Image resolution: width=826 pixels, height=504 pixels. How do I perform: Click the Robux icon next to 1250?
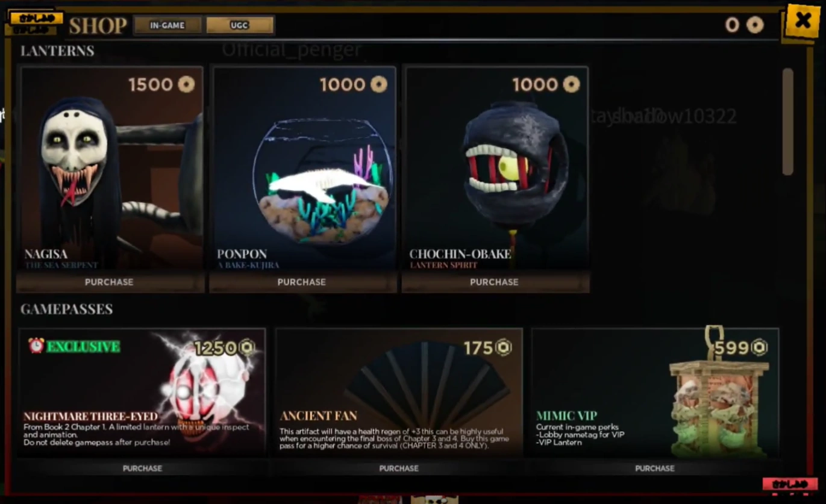[247, 348]
